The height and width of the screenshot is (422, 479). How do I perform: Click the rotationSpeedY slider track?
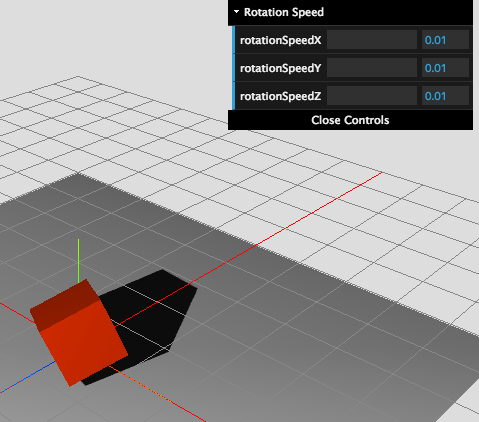pos(372,68)
